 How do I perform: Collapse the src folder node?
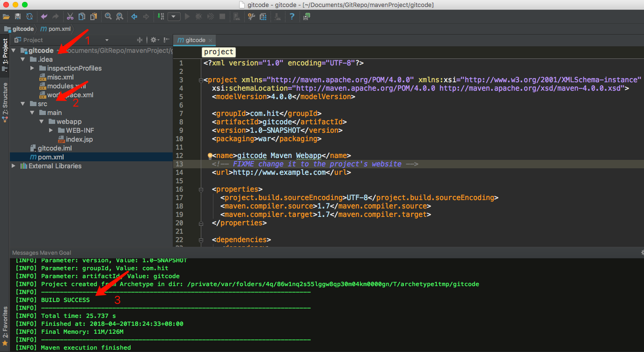(22, 104)
